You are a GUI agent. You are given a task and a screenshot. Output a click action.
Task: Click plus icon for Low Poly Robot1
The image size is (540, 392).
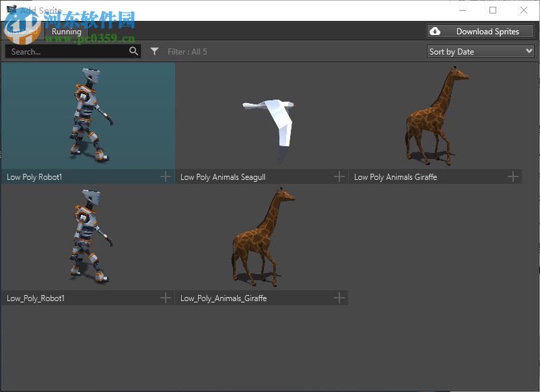[x=166, y=176]
